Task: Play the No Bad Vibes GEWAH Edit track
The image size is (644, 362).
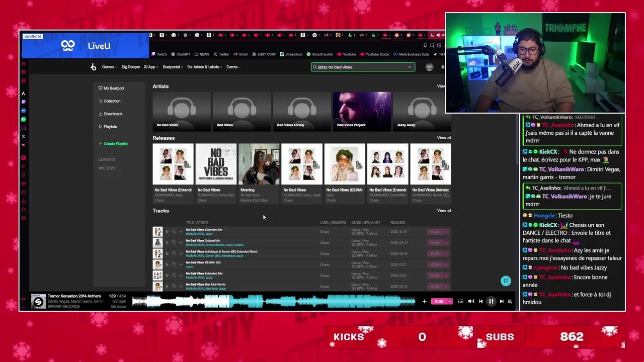Action: [x=167, y=264]
